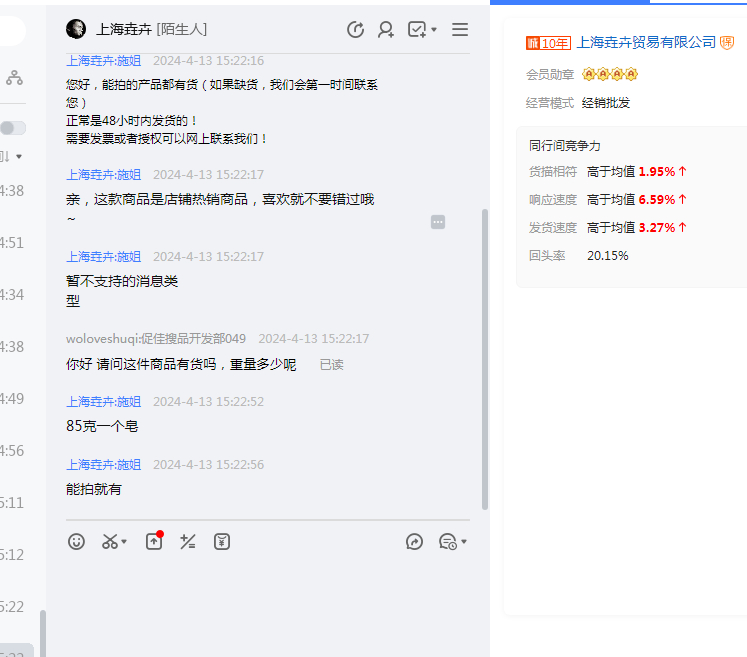Screen dimensions: 747x657
Task: Open the hamburger menu in chat header
Action: pyautogui.click(x=460, y=30)
